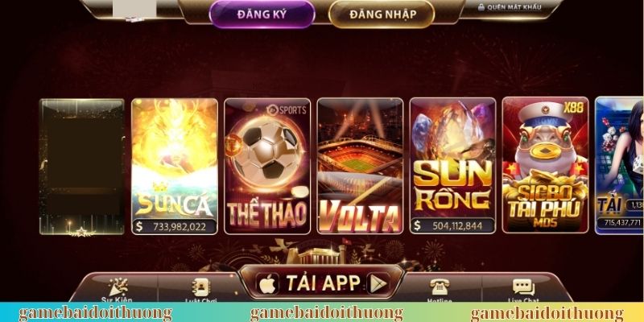
Task: Click the Apple App Store download icon
Action: click(x=268, y=283)
